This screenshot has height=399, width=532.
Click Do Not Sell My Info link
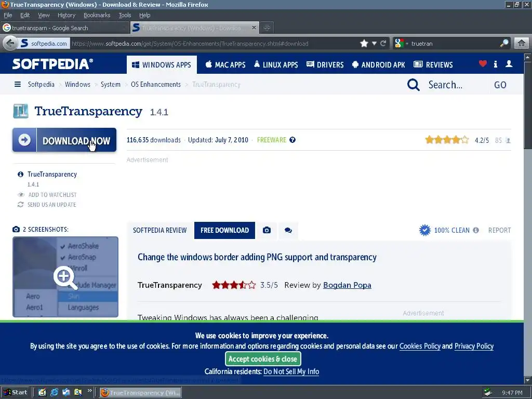(291, 371)
